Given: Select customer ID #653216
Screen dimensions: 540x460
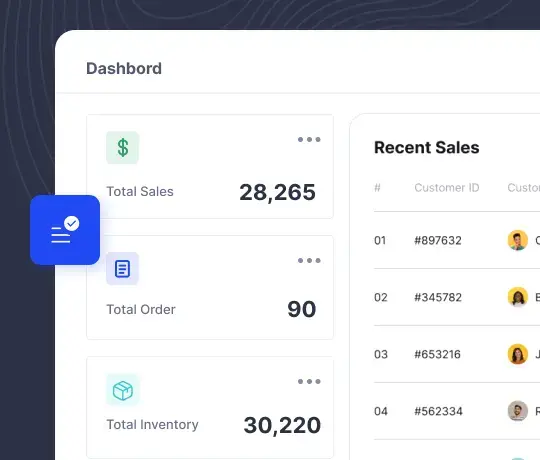Looking at the screenshot, I should tap(437, 354).
